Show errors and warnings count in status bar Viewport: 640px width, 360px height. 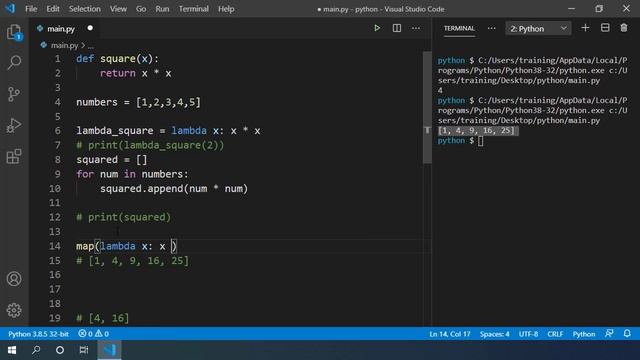[x=93, y=334]
